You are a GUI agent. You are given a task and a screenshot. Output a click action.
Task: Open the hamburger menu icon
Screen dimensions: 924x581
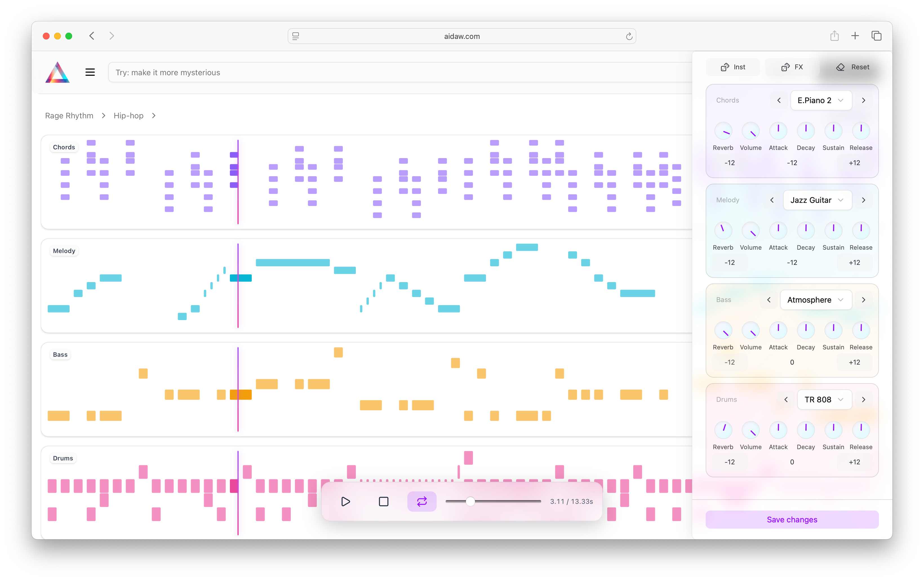(90, 72)
